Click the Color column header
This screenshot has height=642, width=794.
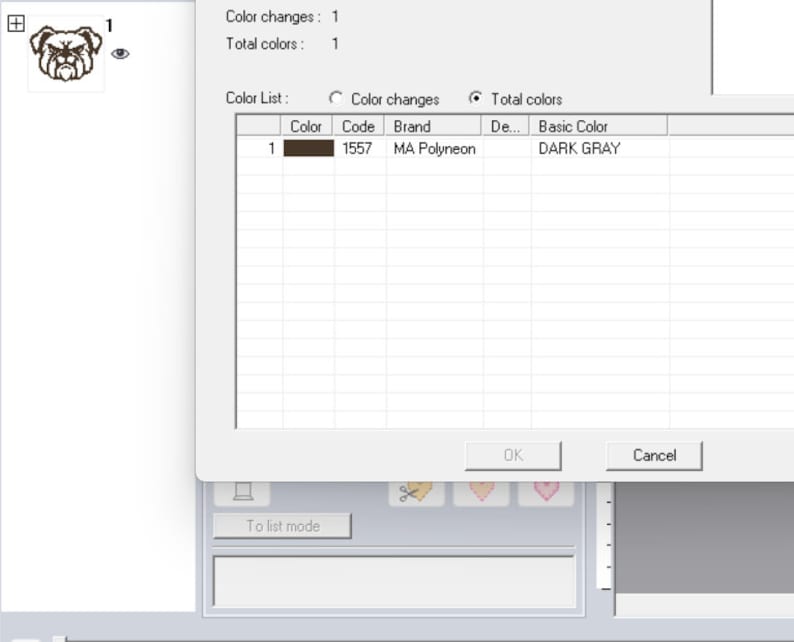pyautogui.click(x=306, y=126)
